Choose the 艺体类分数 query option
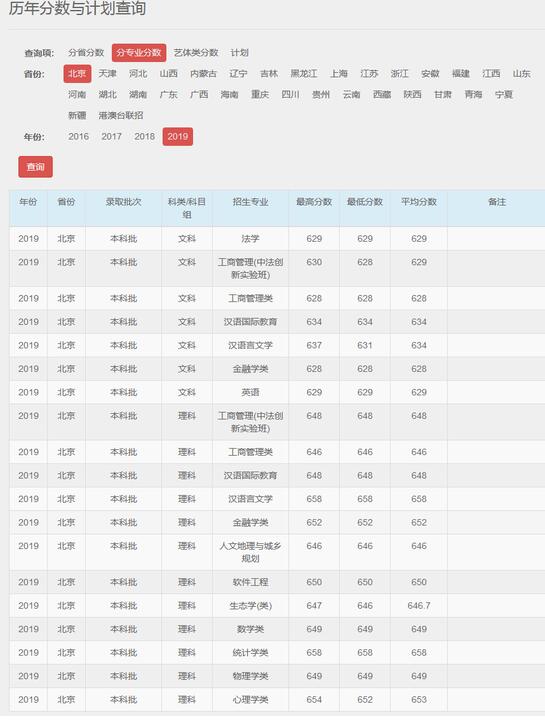 pyautogui.click(x=196, y=53)
